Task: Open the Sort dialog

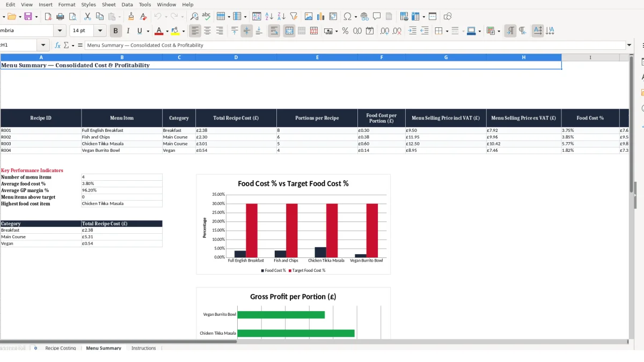Action: click(257, 17)
